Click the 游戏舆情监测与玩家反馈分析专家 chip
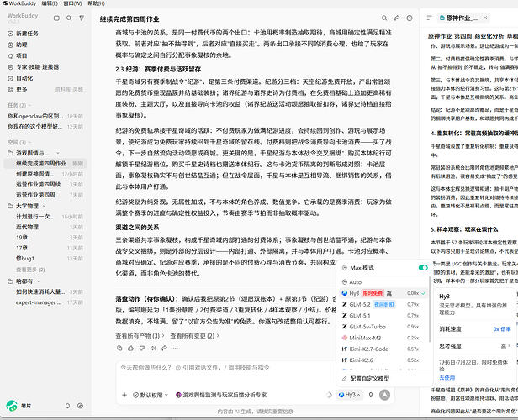 pos(221,395)
